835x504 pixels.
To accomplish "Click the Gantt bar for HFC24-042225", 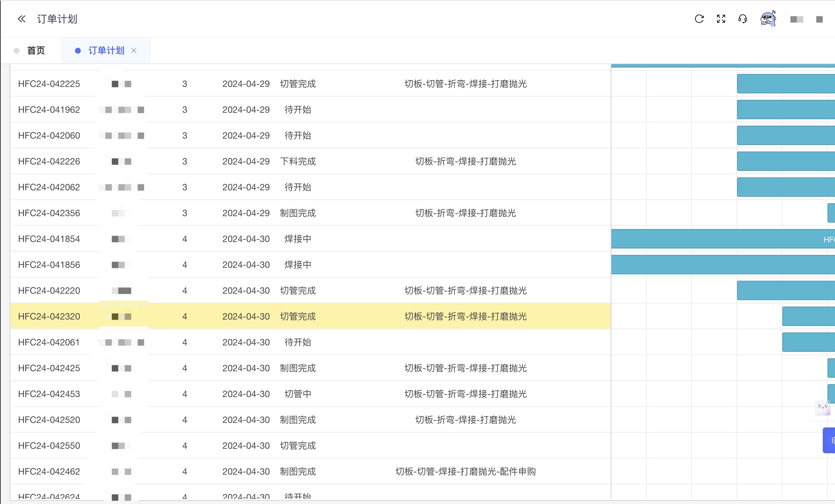I will (786, 84).
